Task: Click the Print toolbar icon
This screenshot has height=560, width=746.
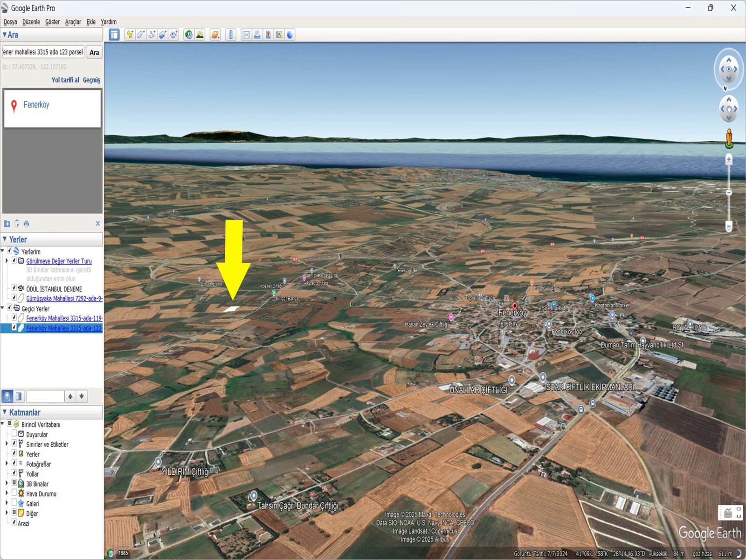Action: click(257, 35)
